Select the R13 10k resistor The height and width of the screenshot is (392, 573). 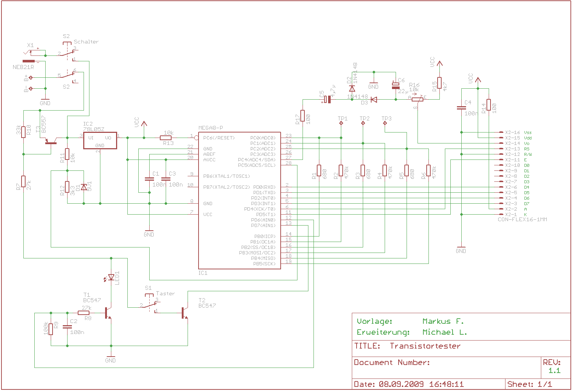click(166, 138)
